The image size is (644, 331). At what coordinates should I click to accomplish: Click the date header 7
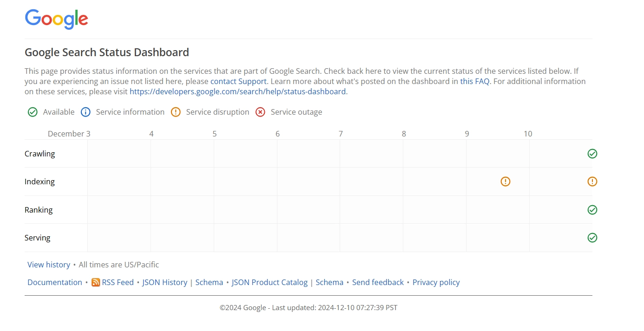341,134
